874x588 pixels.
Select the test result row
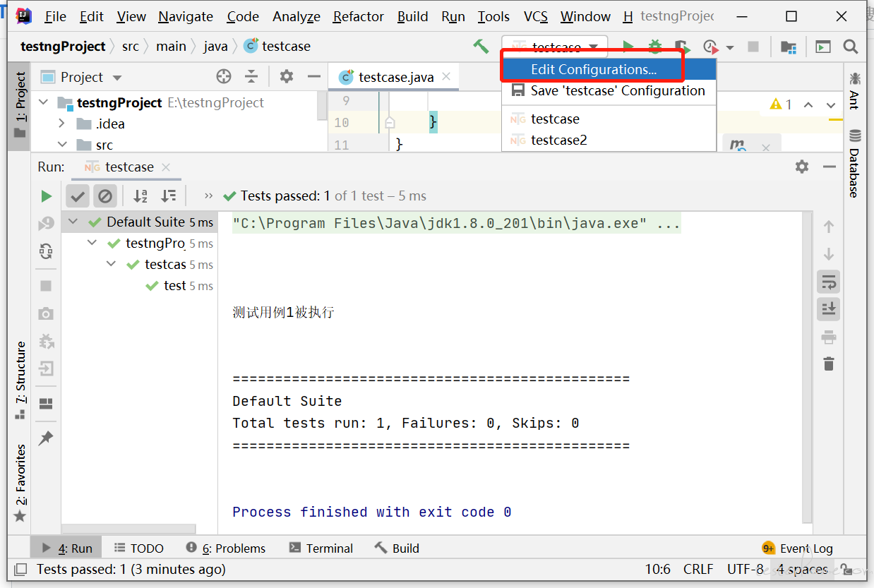[138, 285]
